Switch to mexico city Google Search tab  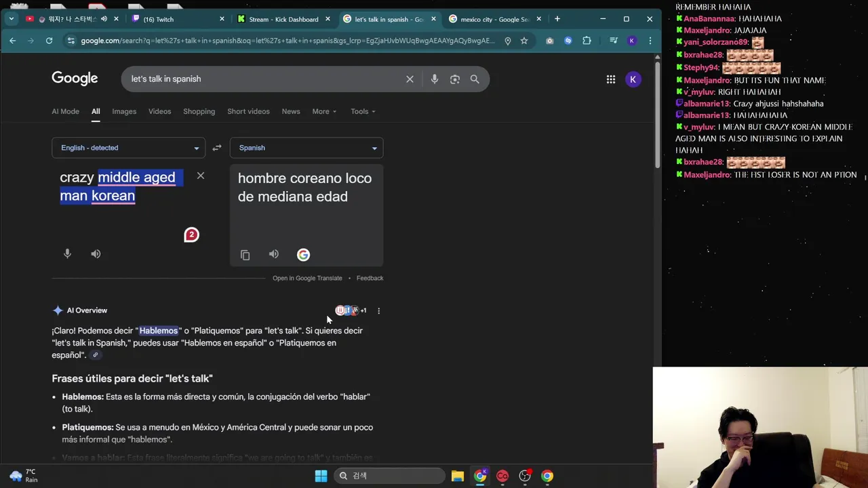pyautogui.click(x=495, y=19)
